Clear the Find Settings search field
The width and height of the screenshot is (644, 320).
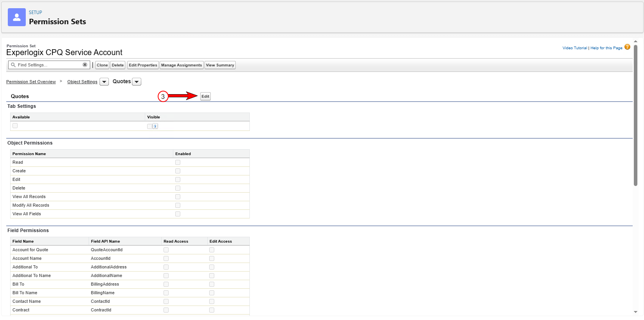coord(85,65)
